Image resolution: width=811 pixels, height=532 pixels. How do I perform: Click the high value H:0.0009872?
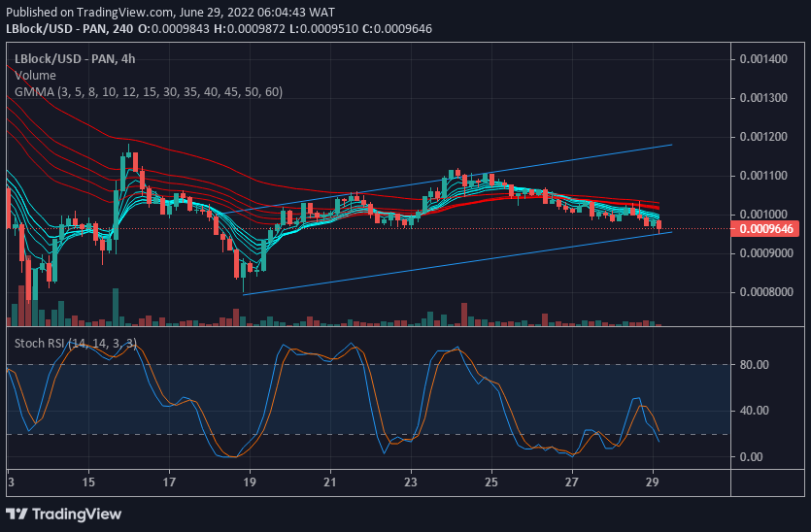coord(250,29)
